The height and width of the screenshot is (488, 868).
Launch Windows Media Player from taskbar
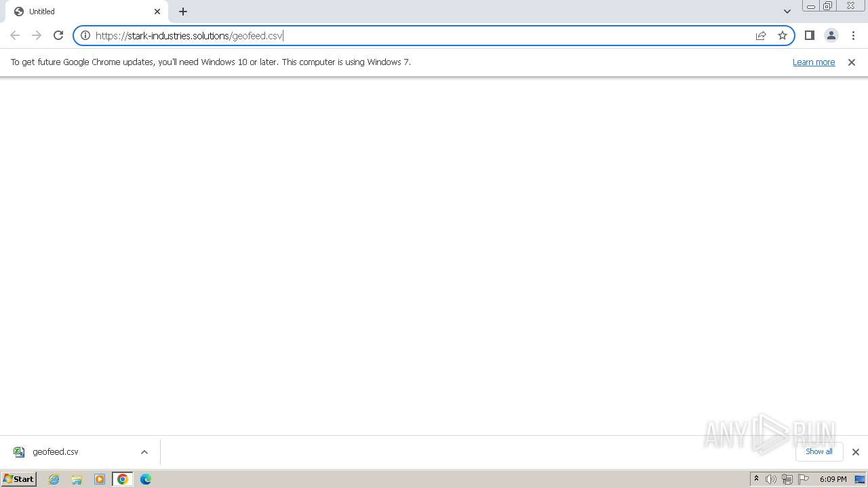pyautogui.click(x=100, y=479)
